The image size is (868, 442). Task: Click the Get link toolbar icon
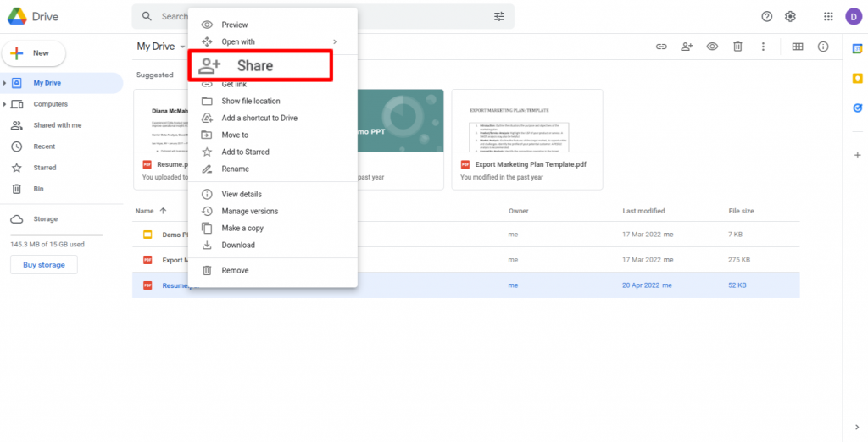(661, 47)
